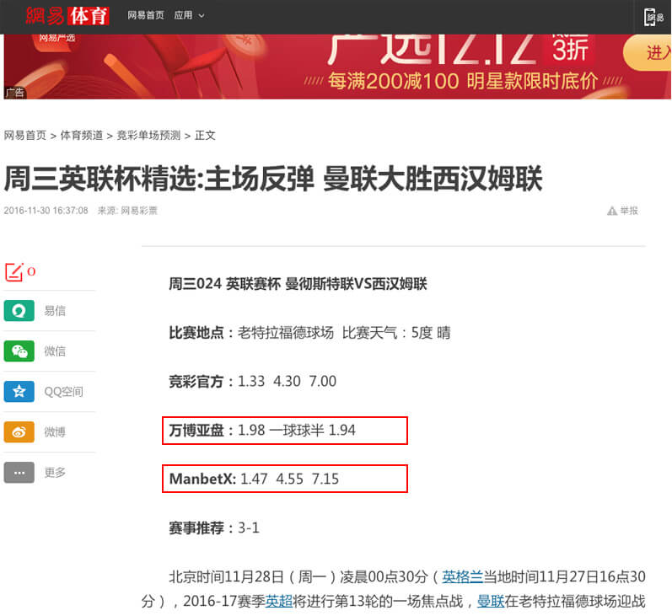Viewport: 672px width, 616px height.
Task: Click the 網易体育 logo
Action: pyautogui.click(x=67, y=15)
